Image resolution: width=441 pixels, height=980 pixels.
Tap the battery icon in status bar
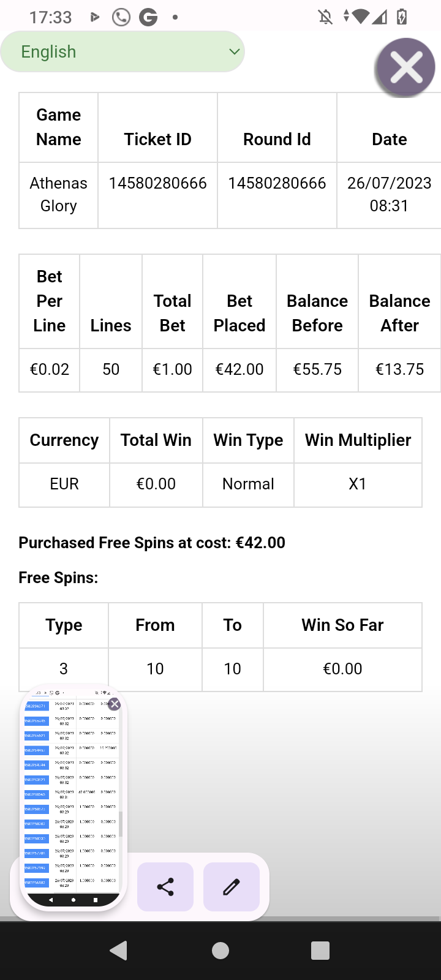402,17
